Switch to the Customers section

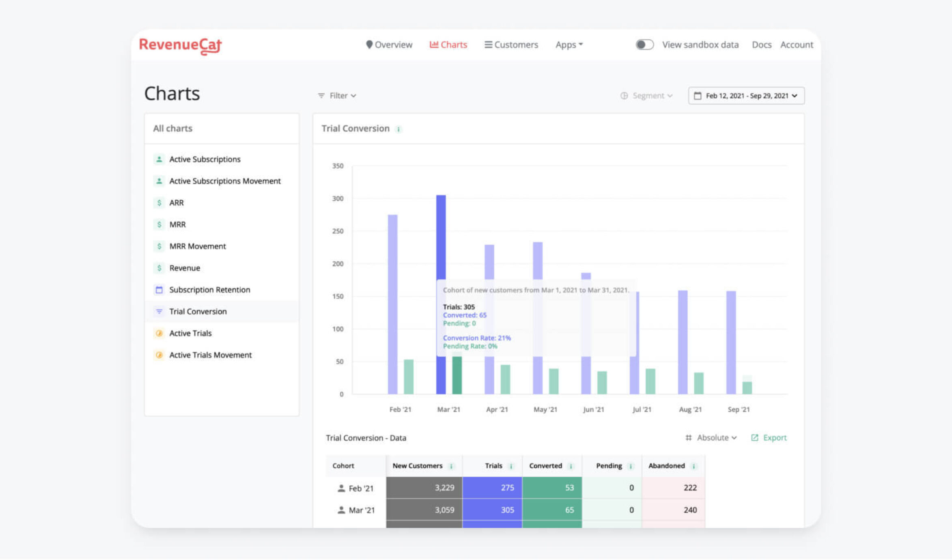coord(511,45)
